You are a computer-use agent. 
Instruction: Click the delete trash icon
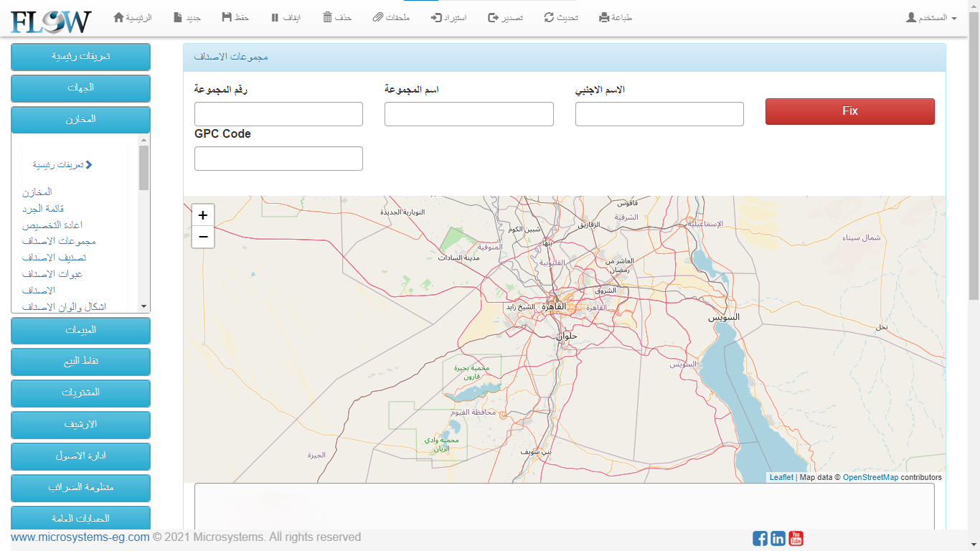(x=327, y=17)
